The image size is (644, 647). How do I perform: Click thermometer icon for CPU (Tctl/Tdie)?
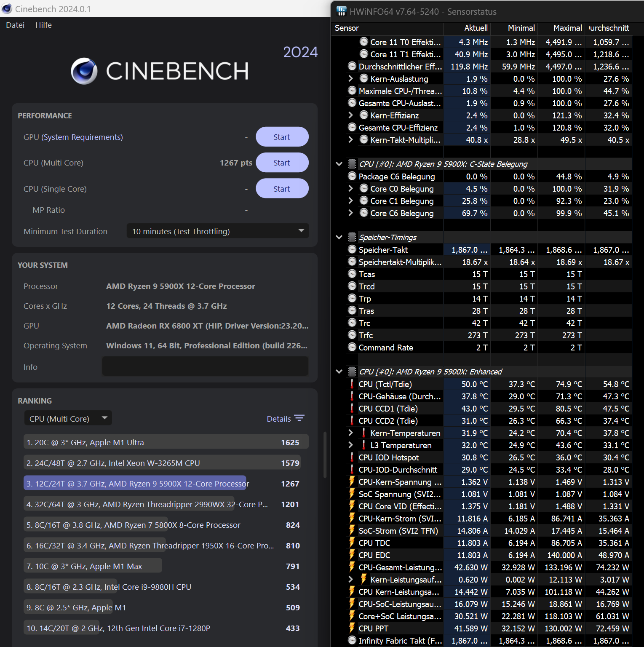pos(352,384)
